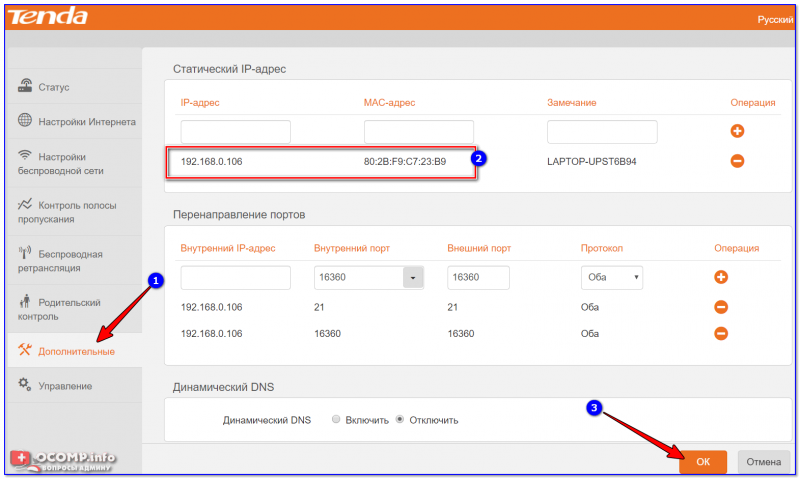
Task: Click the Внешний порт input with 16360
Action: click(x=478, y=278)
